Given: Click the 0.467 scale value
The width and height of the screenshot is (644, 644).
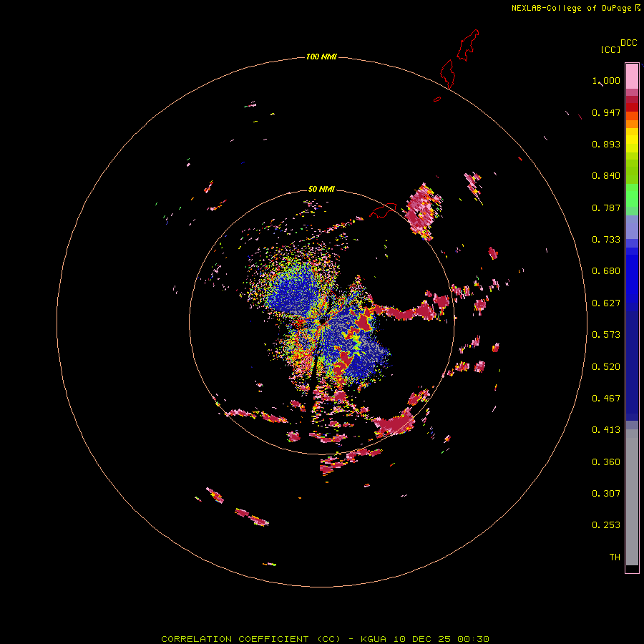Looking at the screenshot, I should [x=606, y=399].
